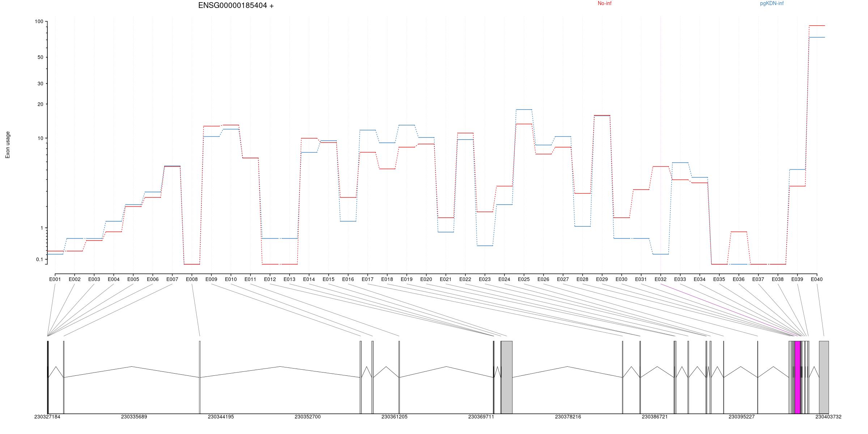868x434 pixels.
Task: Select exon label E040 on axis
Action: (817, 279)
